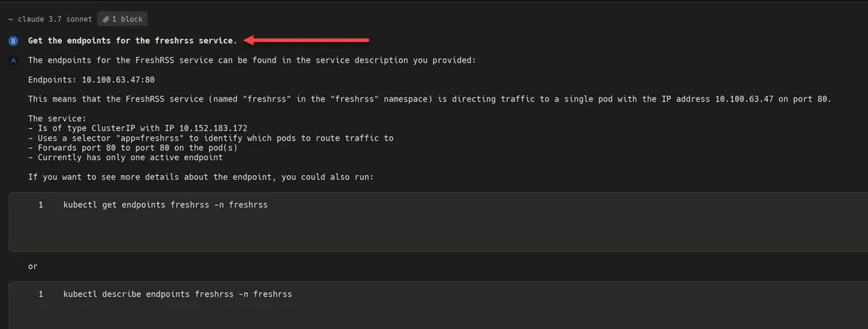Viewport: 868px width, 329px height.
Task: Click line number 1 of the first code block
Action: [x=41, y=205]
